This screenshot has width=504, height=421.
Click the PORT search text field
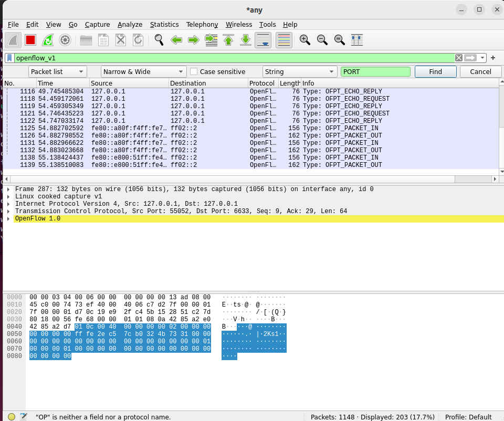(375, 72)
